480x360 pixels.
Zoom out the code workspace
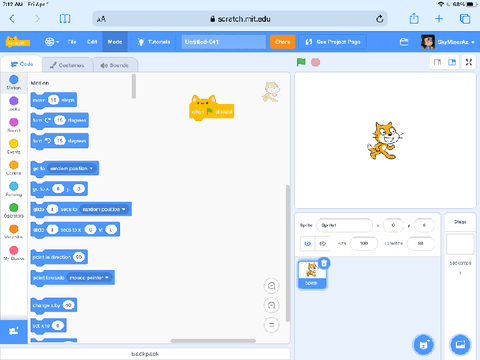coord(271,305)
